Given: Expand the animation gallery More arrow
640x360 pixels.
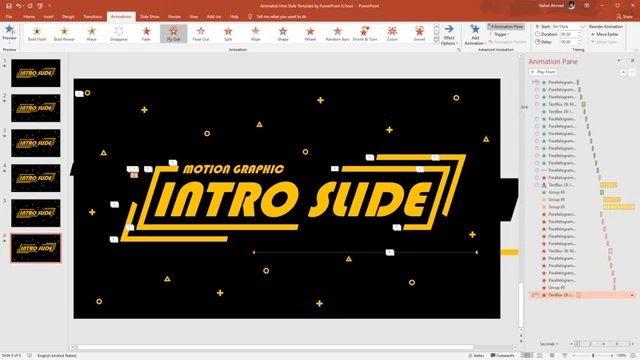Looking at the screenshot, I should (x=436, y=40).
